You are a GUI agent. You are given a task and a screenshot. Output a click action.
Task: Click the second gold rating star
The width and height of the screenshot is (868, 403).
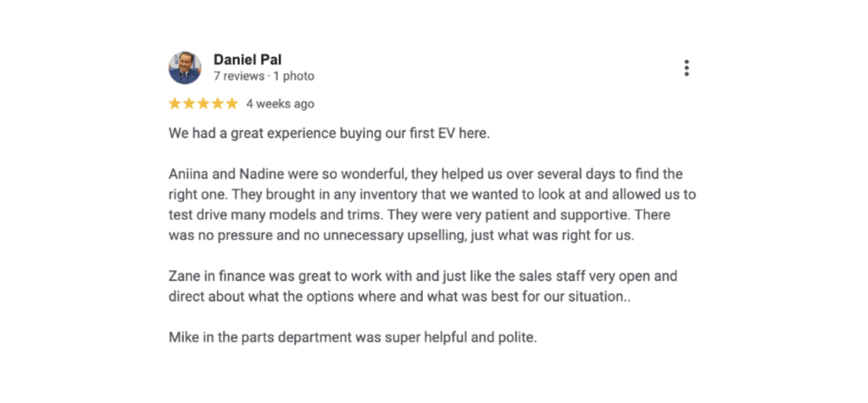click(x=189, y=103)
